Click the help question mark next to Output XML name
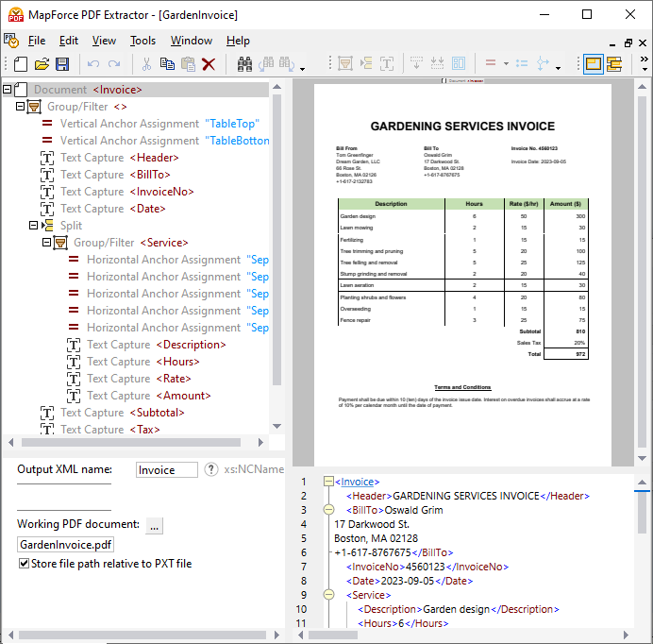653x644 pixels. [x=211, y=469]
